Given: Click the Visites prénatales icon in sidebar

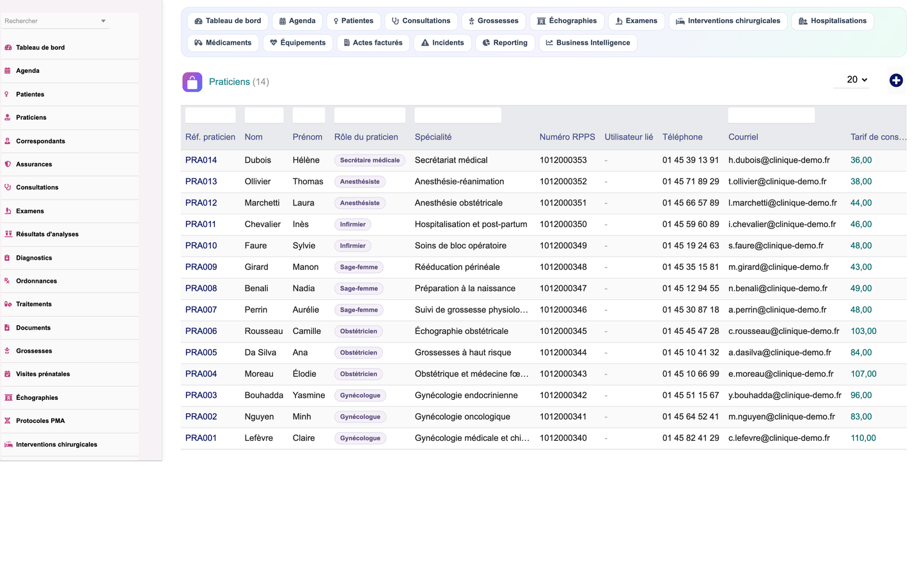Looking at the screenshot, I should [8, 374].
